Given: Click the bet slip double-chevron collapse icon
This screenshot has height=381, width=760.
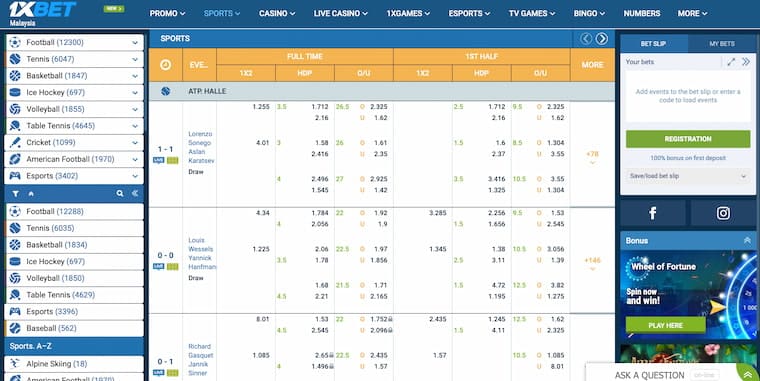Looking at the screenshot, I should tap(746, 62).
